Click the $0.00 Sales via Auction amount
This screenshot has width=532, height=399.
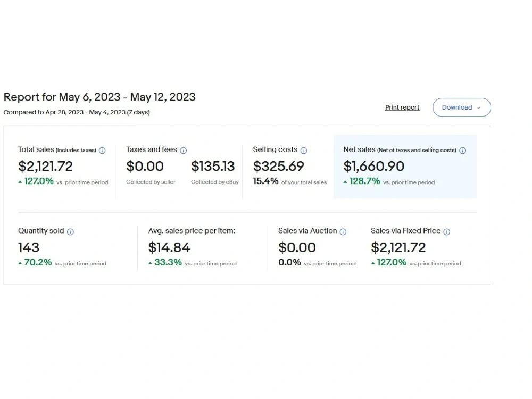click(297, 248)
